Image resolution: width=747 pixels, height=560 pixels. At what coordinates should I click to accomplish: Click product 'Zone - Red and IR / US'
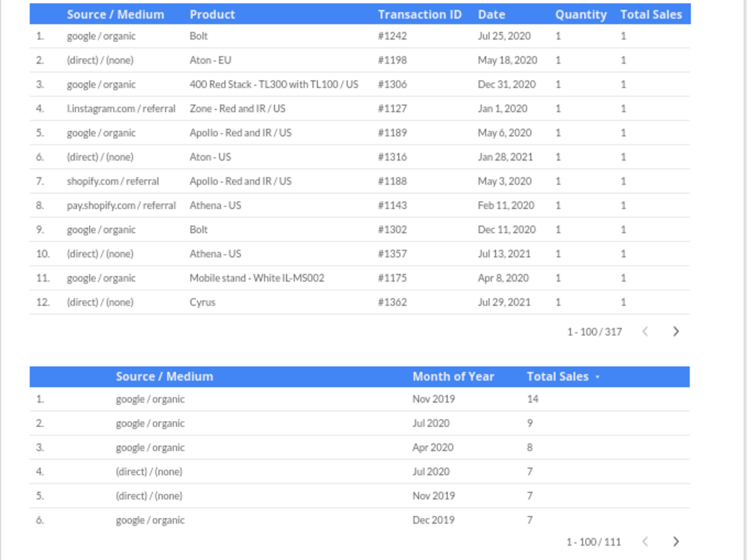[238, 108]
